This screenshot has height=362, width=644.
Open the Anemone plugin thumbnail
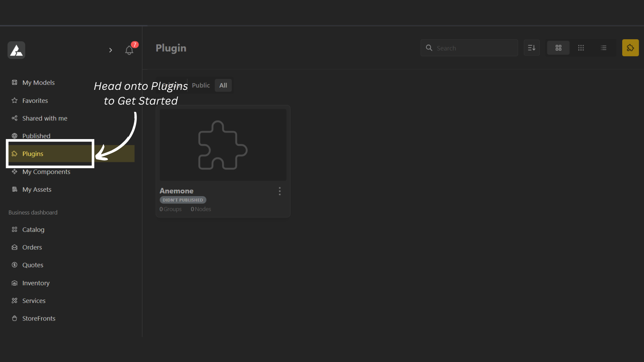pos(223,145)
